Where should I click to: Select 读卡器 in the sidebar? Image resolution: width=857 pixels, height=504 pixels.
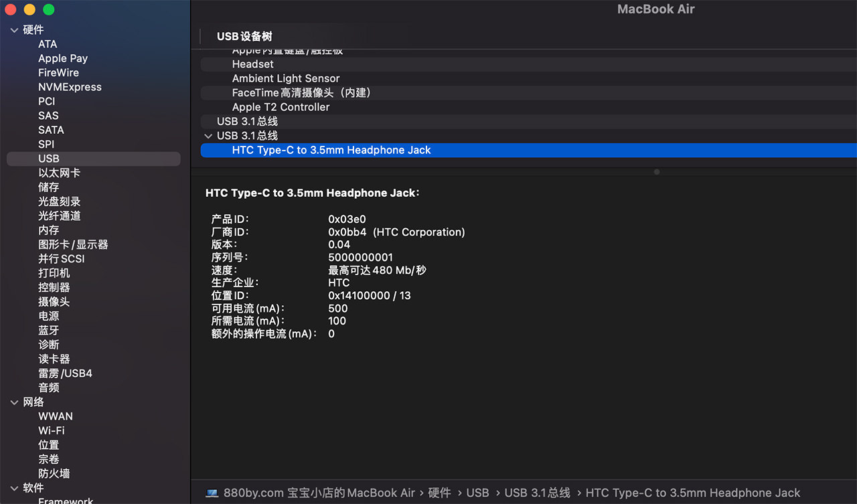coord(54,359)
